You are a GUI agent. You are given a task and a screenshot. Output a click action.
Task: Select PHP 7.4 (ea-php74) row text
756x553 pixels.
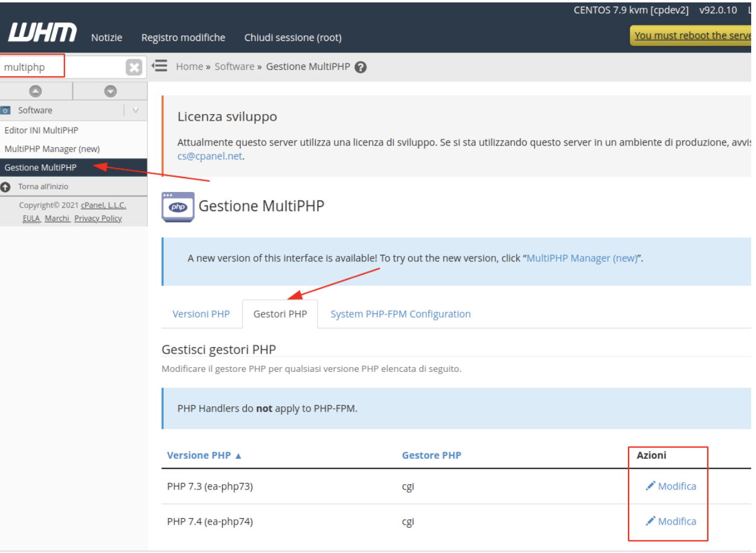(210, 521)
